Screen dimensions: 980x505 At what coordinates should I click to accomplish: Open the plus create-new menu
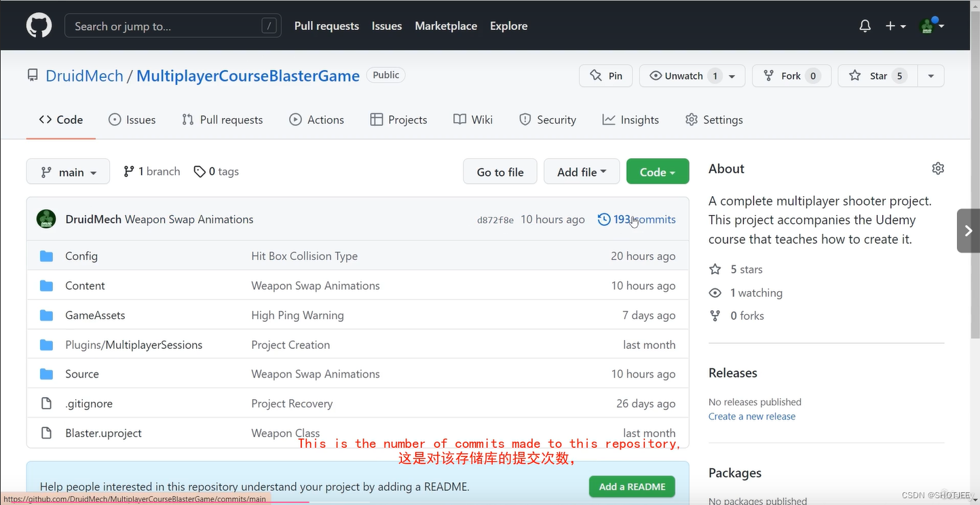(896, 26)
